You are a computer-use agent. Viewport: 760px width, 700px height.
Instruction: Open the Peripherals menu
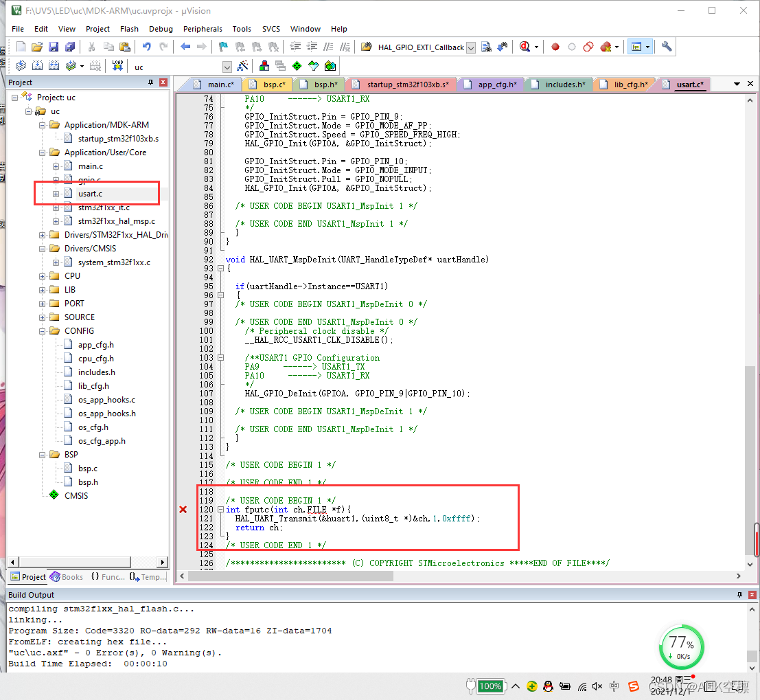point(203,29)
